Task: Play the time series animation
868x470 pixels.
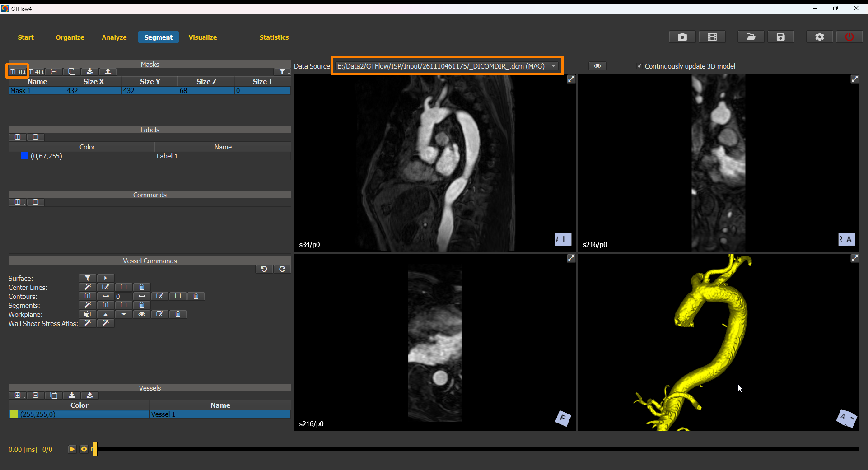Action: coord(72,449)
